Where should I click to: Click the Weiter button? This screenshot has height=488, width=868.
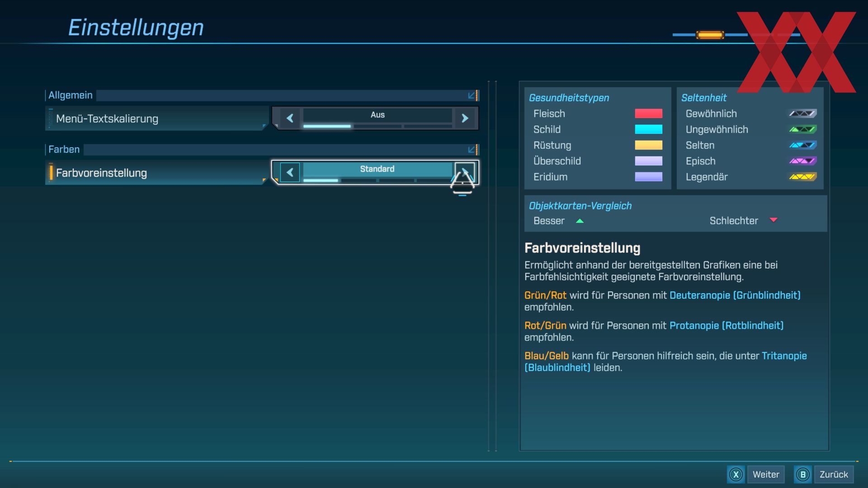pos(765,474)
